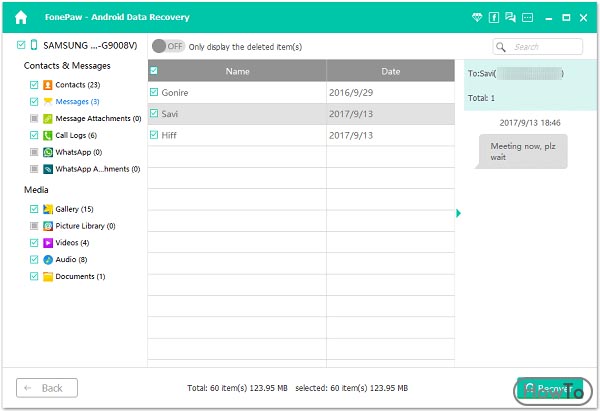The width and height of the screenshot is (600, 411).
Task: Click the Samsung phone device icon
Action: tap(34, 45)
